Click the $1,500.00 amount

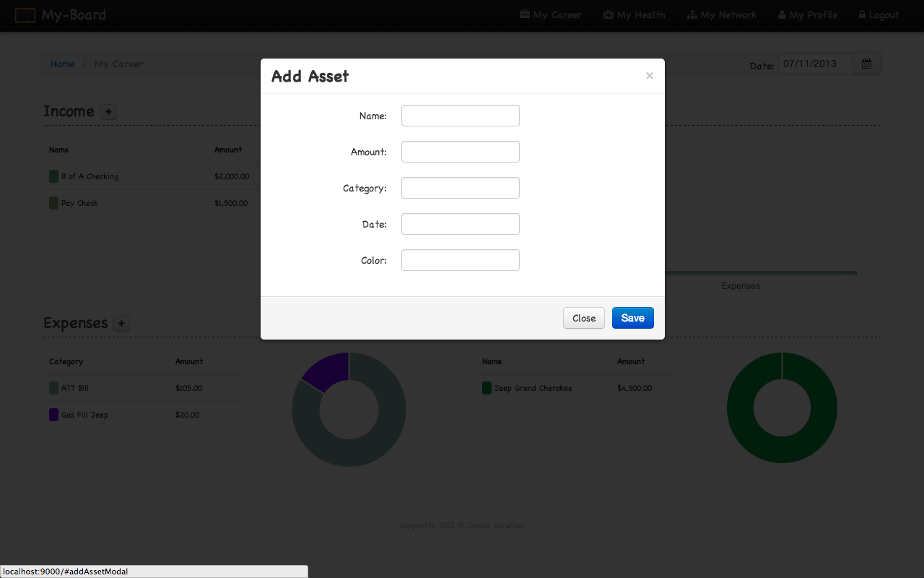click(x=231, y=203)
